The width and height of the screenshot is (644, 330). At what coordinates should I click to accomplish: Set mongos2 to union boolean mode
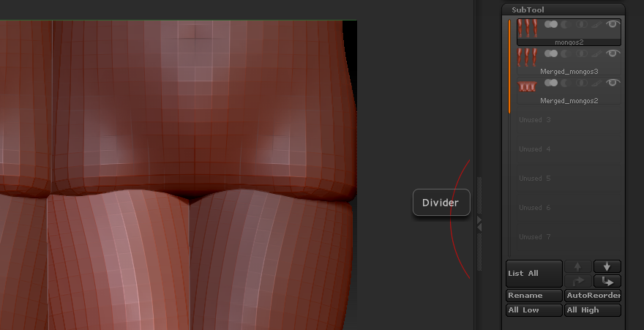pyautogui.click(x=551, y=25)
